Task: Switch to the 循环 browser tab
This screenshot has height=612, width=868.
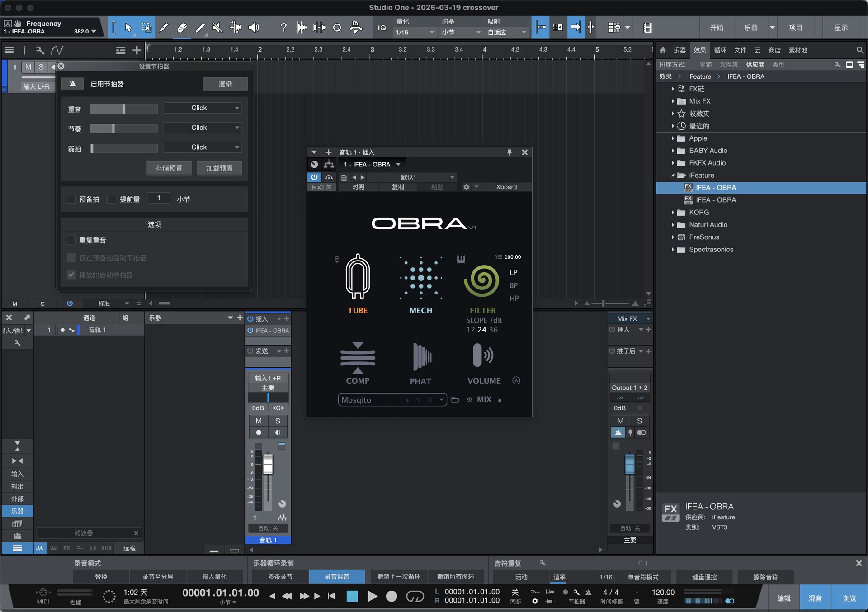Action: pos(720,50)
